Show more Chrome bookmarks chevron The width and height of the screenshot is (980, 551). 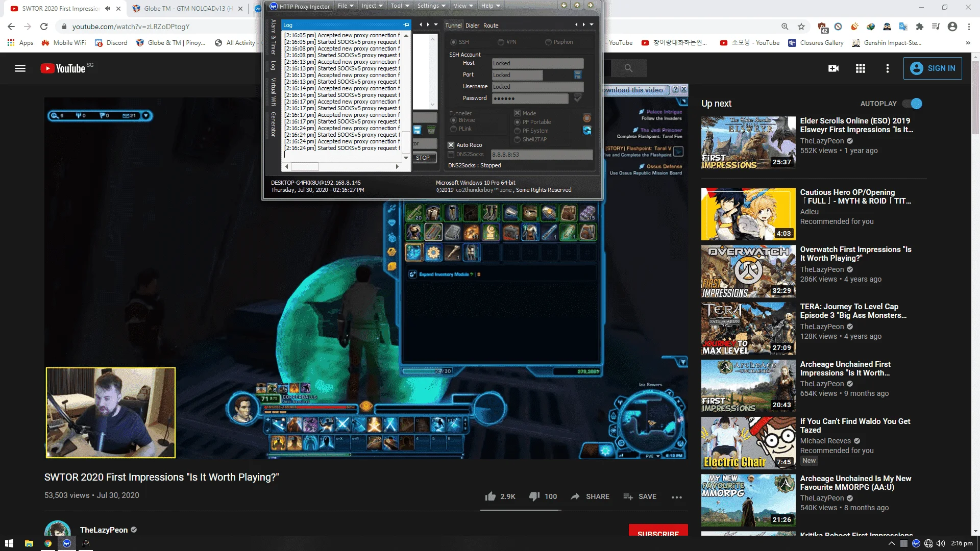point(968,43)
